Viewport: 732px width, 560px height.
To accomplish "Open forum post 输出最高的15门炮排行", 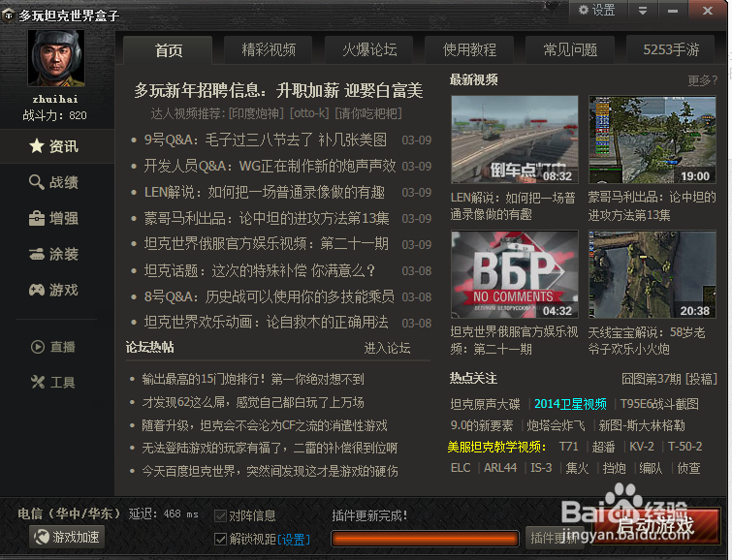I will pos(253,379).
